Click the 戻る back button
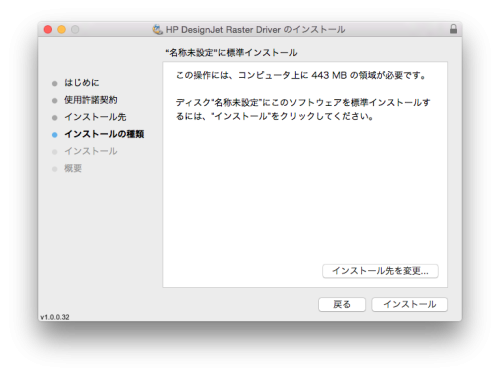The width and height of the screenshot is (500, 376). point(342,304)
